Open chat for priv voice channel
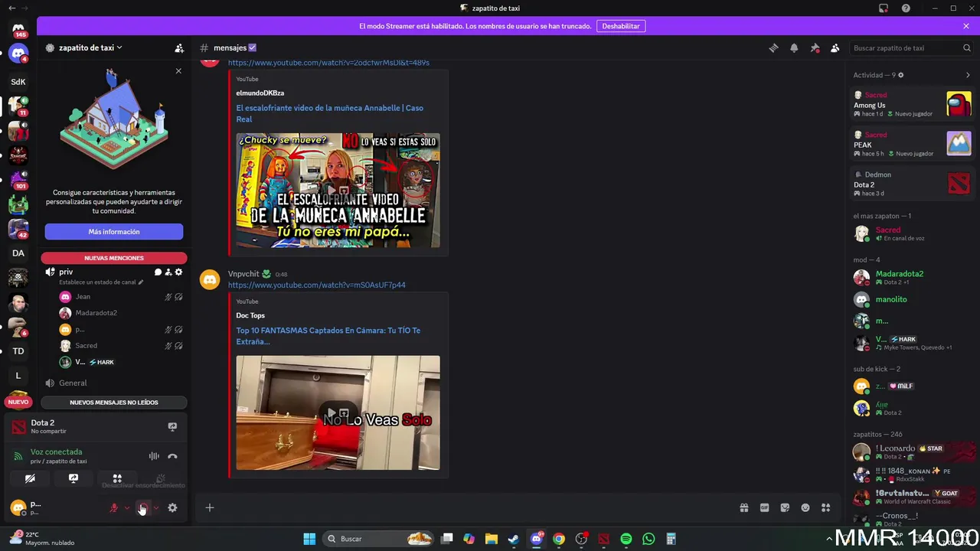The height and width of the screenshot is (551, 980). pos(158,272)
